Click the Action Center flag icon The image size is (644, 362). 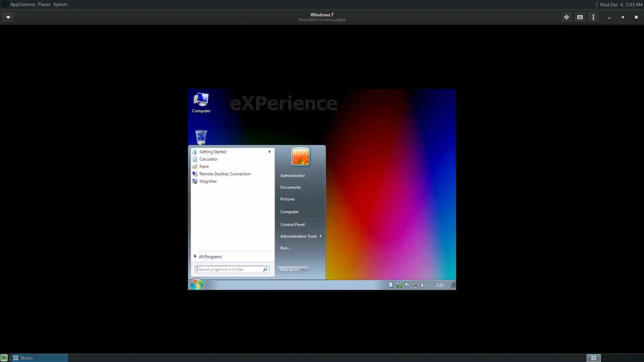(x=407, y=285)
